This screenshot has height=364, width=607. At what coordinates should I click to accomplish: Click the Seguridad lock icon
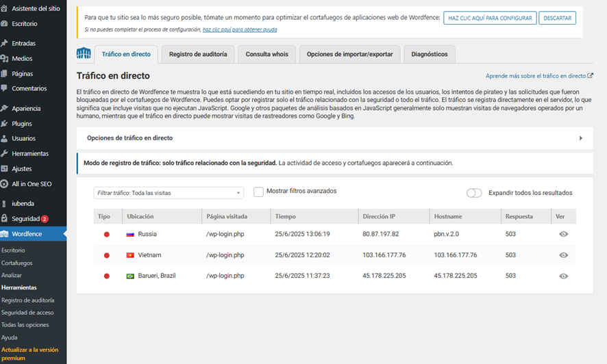4,218
